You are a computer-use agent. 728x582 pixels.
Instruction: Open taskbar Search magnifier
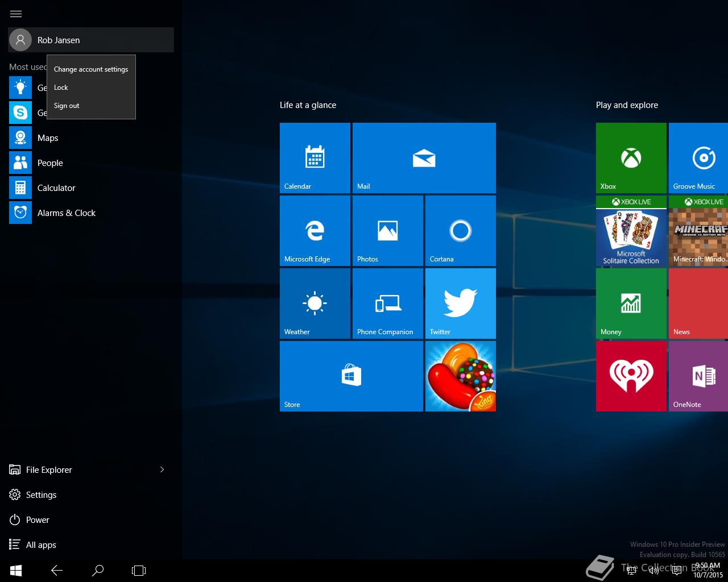click(98, 570)
